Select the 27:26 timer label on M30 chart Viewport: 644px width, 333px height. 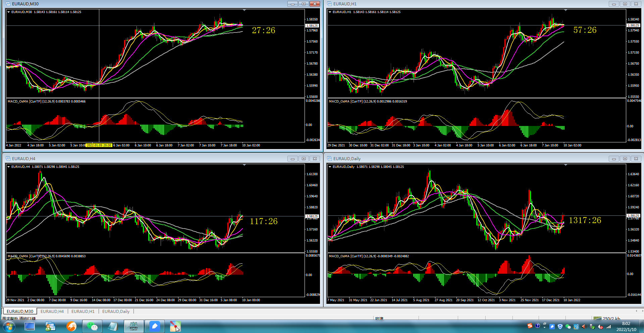click(263, 30)
